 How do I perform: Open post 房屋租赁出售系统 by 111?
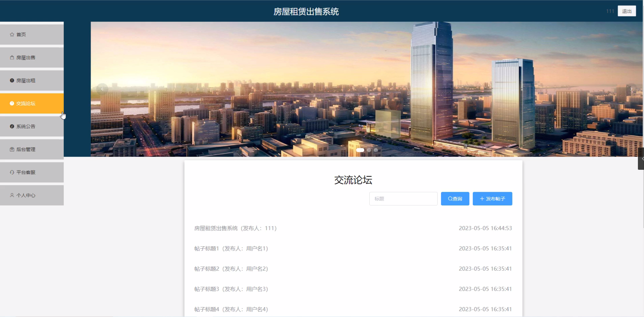(x=235, y=228)
